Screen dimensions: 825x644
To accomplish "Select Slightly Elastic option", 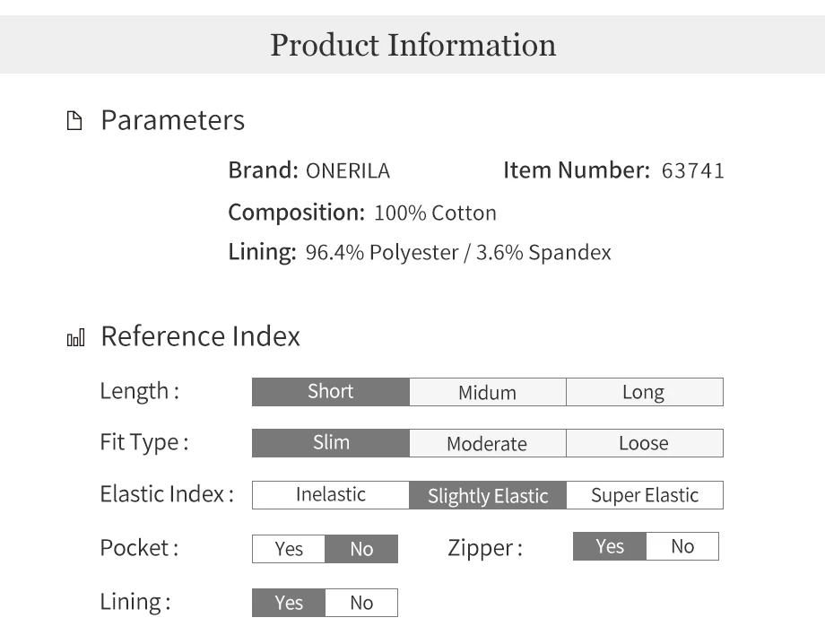I will coord(488,495).
